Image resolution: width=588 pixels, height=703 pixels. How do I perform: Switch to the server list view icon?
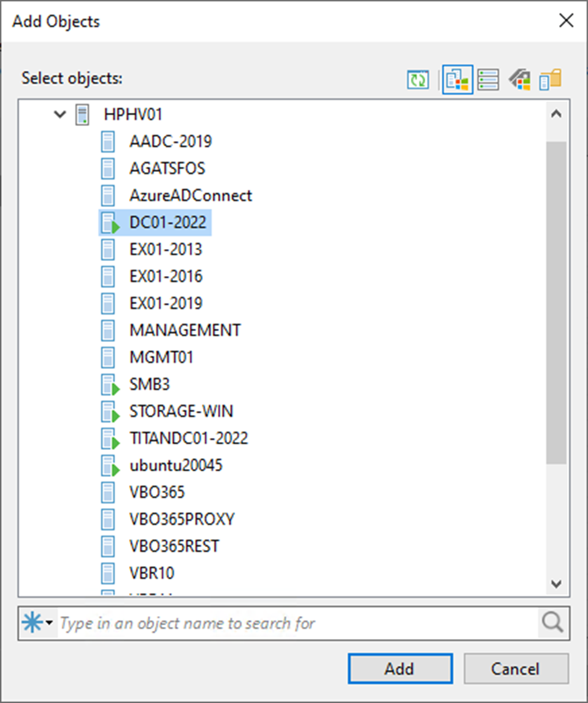(488, 80)
